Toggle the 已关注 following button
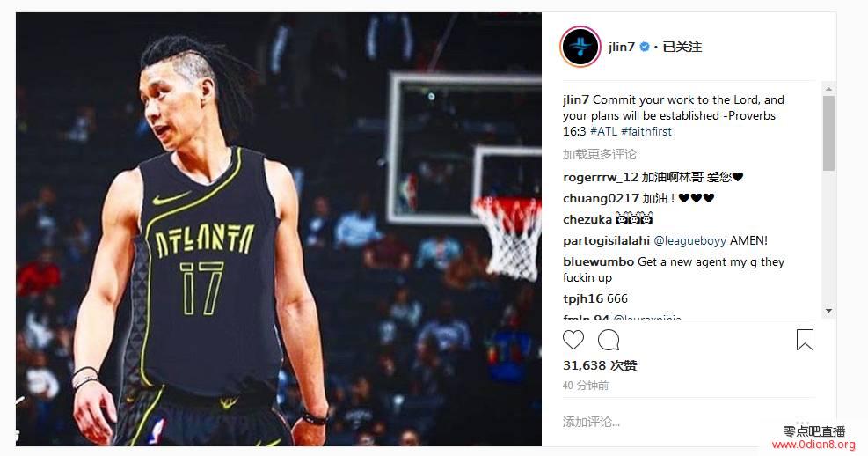This screenshot has height=456, width=868. (682, 47)
